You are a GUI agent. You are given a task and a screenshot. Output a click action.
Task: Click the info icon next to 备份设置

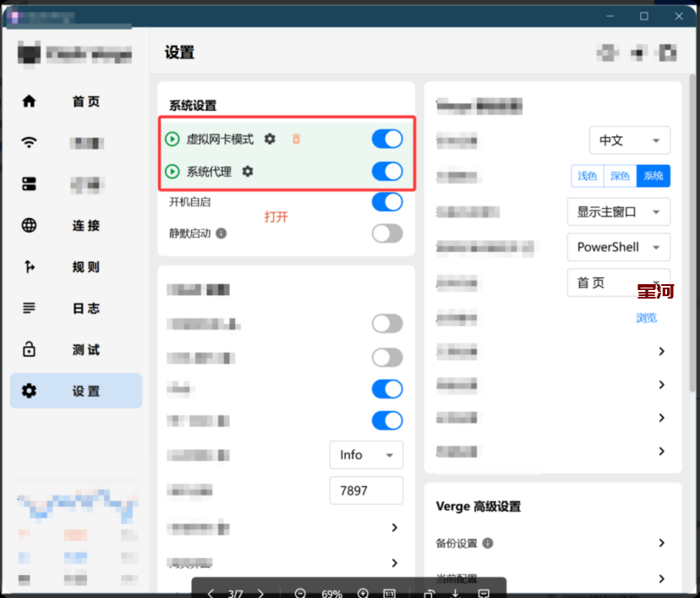click(x=488, y=544)
